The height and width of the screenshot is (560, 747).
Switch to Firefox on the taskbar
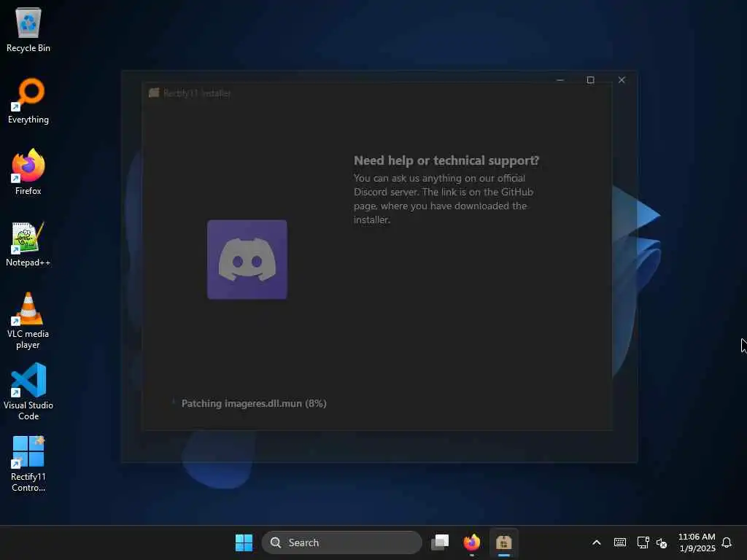point(472,542)
